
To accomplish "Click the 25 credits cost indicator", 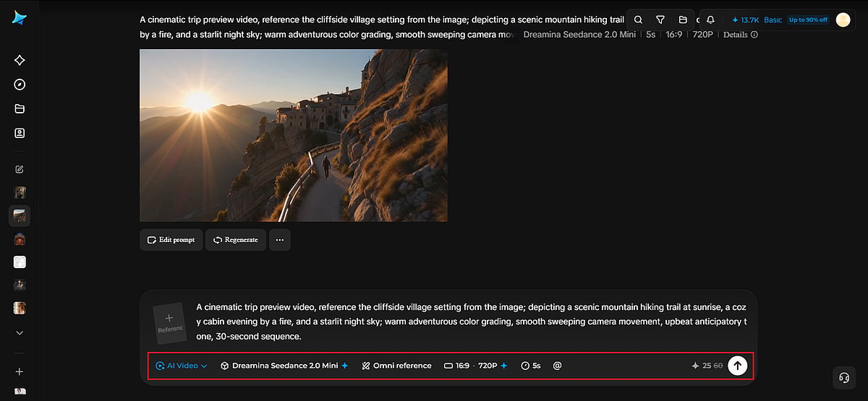I will 707,366.
